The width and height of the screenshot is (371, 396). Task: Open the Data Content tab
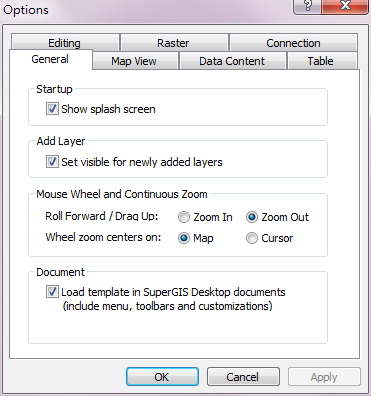(x=232, y=61)
